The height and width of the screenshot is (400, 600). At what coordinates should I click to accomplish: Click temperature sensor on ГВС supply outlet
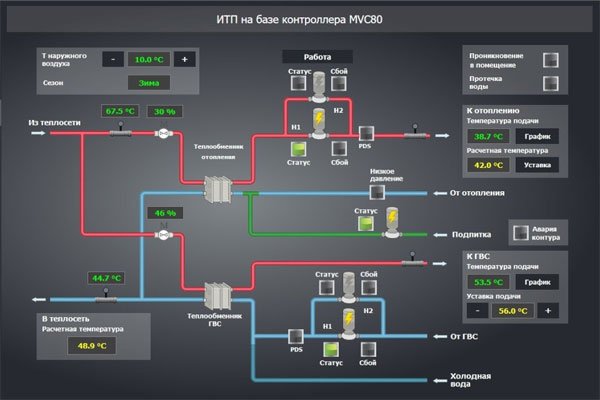pyautogui.click(x=412, y=259)
